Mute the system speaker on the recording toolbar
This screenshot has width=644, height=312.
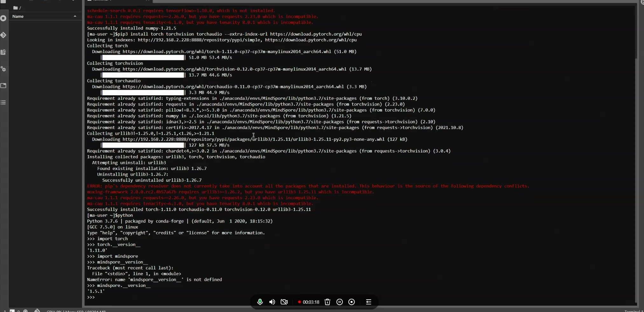tap(272, 302)
